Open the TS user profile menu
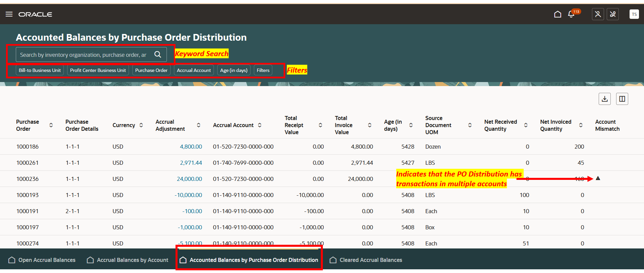The width and height of the screenshot is (644, 273). pyautogui.click(x=634, y=14)
